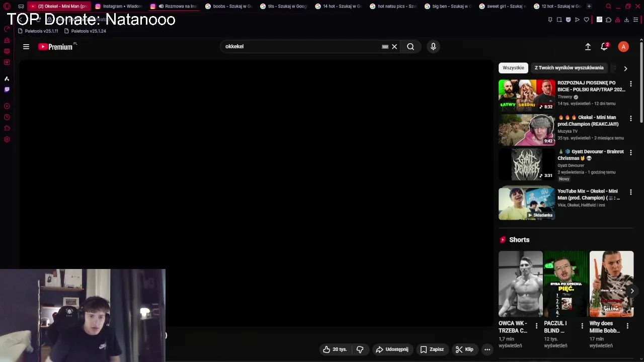Open options for Why does Millie short
644x362 pixels.
[x=627, y=326]
